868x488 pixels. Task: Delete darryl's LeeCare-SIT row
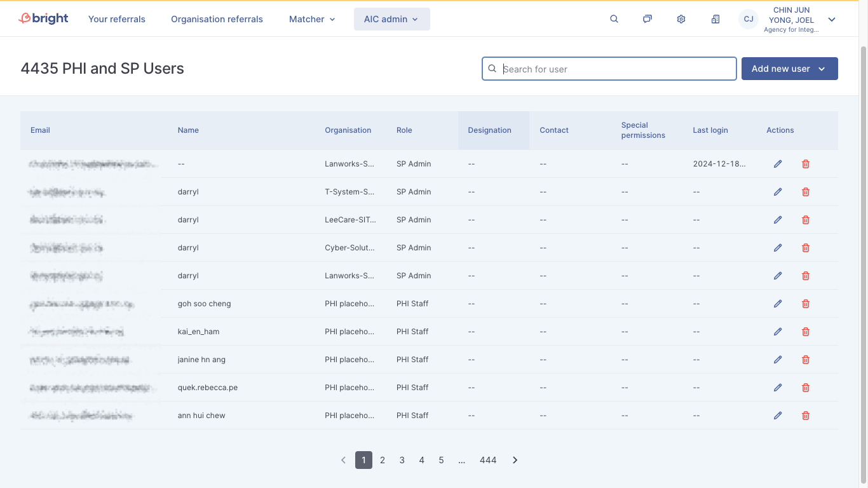tap(806, 220)
